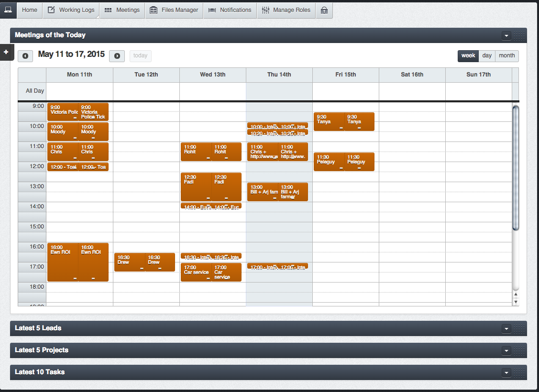The image size is (539, 392).
Task: Click the today button
Action: click(141, 56)
